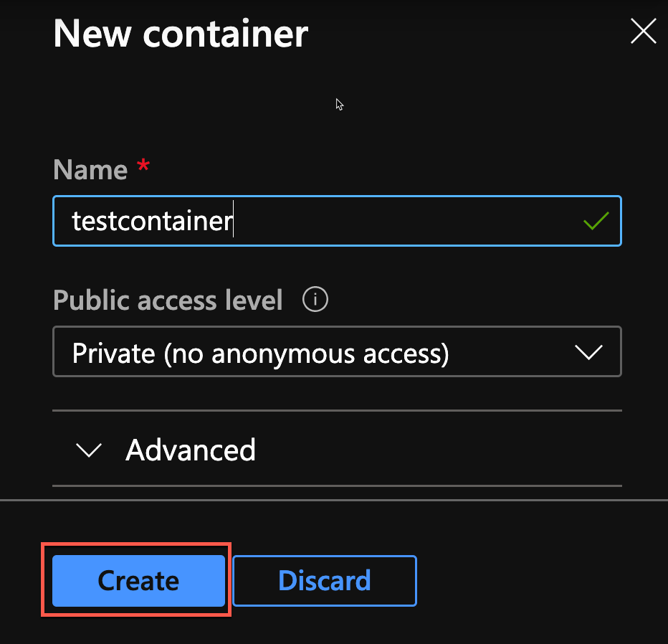The image size is (668, 644).
Task: Click the footer divider above the Create button
Action: tap(334, 500)
